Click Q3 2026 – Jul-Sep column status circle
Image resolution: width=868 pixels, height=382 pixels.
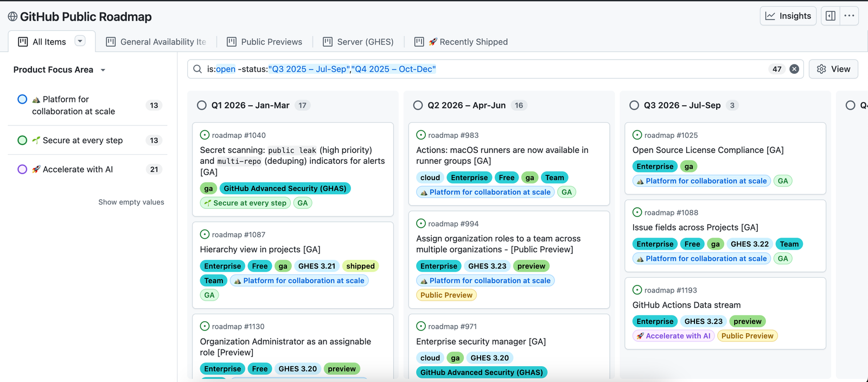pyautogui.click(x=634, y=105)
